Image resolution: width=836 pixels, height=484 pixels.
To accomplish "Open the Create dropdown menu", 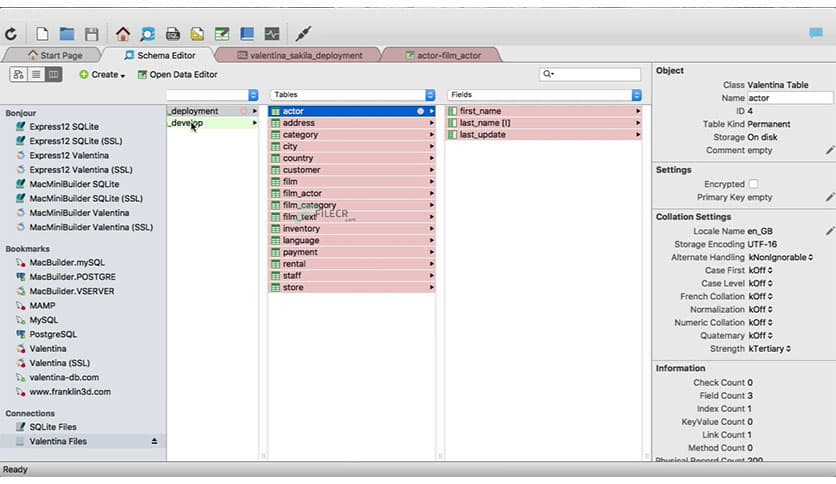I will tap(102, 75).
